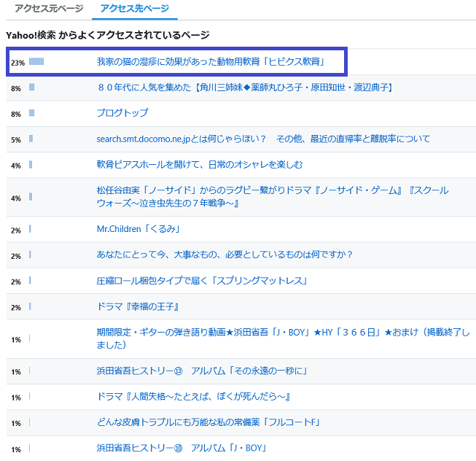Open the あなたにとって今、大事なもの article link
Viewport: 476px width, 461px height.
pos(225,255)
